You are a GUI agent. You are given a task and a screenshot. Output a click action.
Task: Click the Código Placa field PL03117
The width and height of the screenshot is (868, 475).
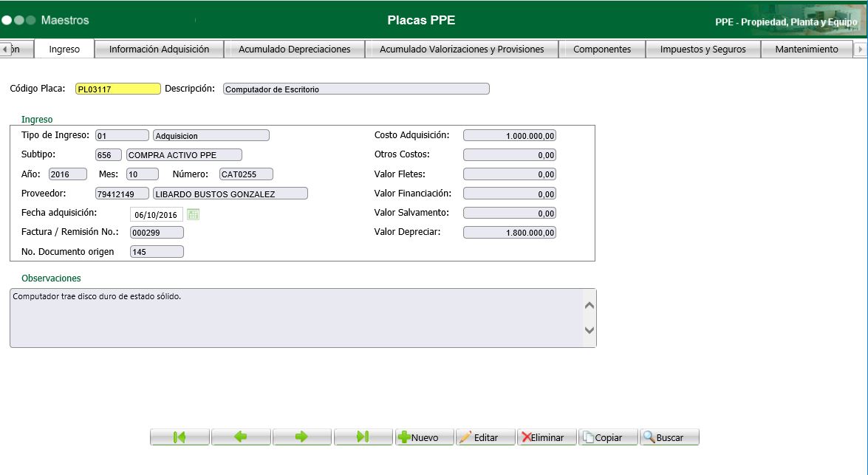click(x=118, y=89)
